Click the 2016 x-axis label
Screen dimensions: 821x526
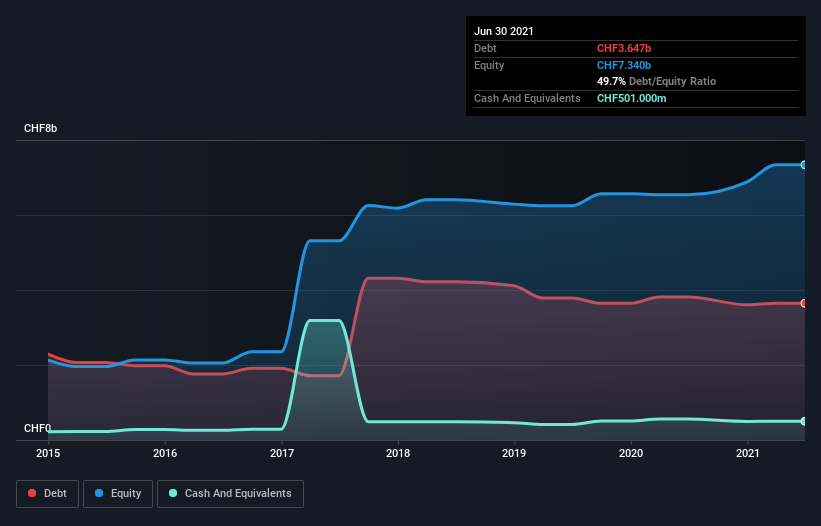(165, 453)
